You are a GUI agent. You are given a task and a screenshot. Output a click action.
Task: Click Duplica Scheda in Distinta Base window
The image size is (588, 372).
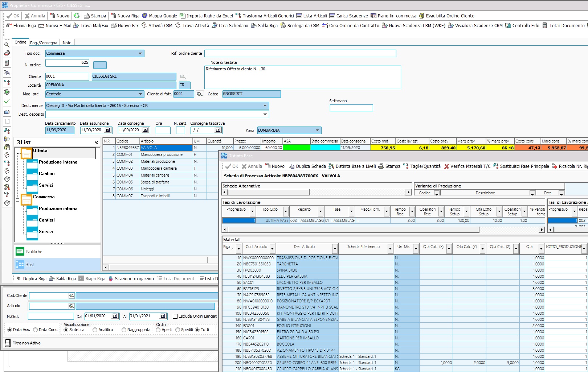point(307,166)
